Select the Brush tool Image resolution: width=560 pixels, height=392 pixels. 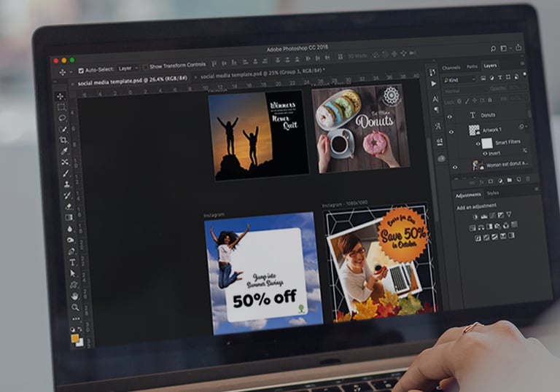click(x=66, y=173)
